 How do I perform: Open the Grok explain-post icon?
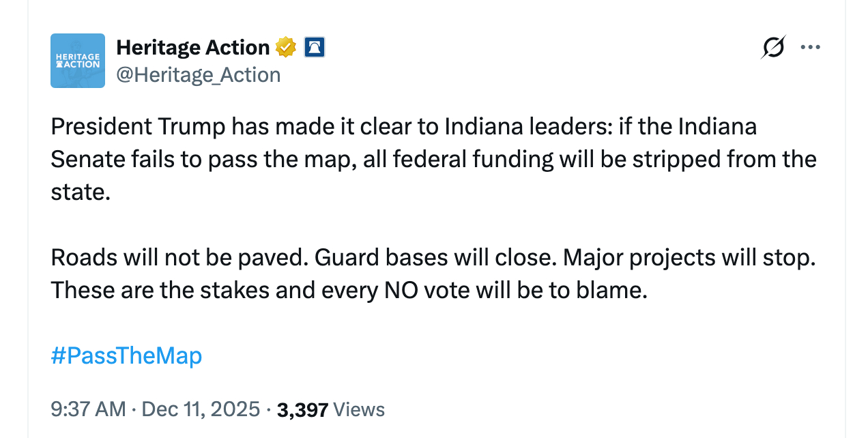(x=773, y=47)
